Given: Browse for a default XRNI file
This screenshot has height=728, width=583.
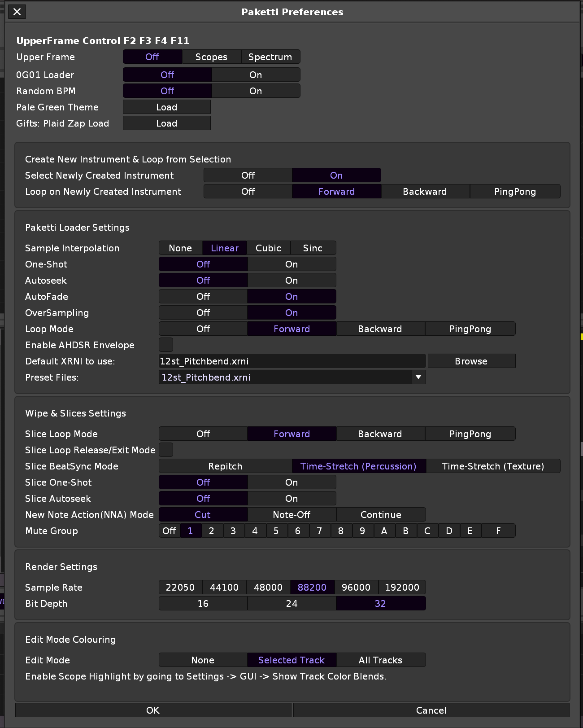Looking at the screenshot, I should pos(471,361).
